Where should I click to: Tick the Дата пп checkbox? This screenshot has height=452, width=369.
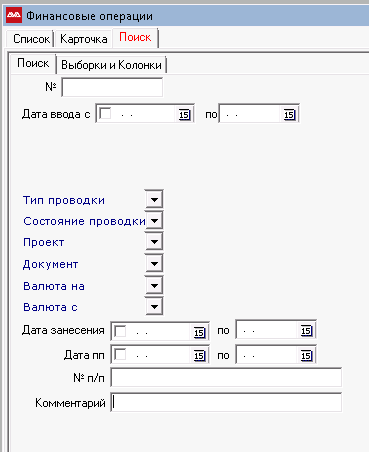[x=120, y=354]
